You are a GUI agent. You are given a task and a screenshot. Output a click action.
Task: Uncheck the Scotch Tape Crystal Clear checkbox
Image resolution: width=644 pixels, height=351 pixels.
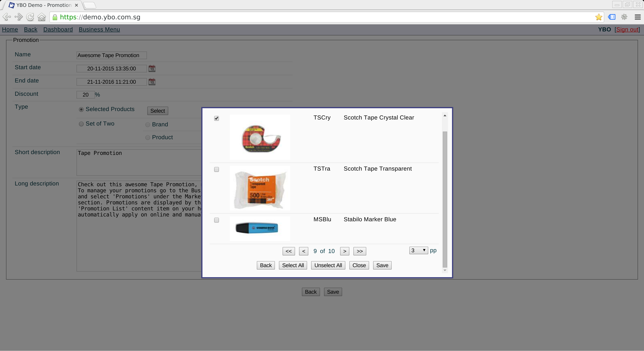tap(217, 118)
